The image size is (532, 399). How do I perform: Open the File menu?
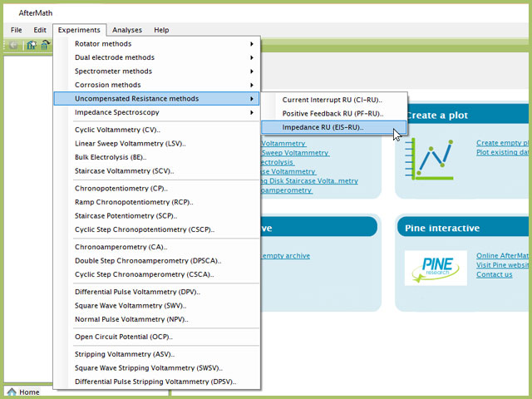click(17, 30)
